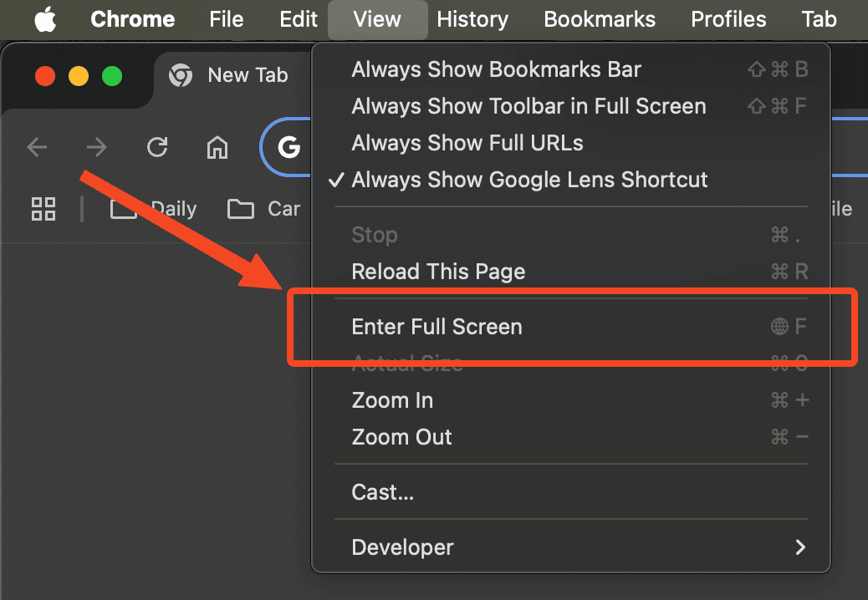868x600 pixels.
Task: Open the Tab menu
Action: 819,19
